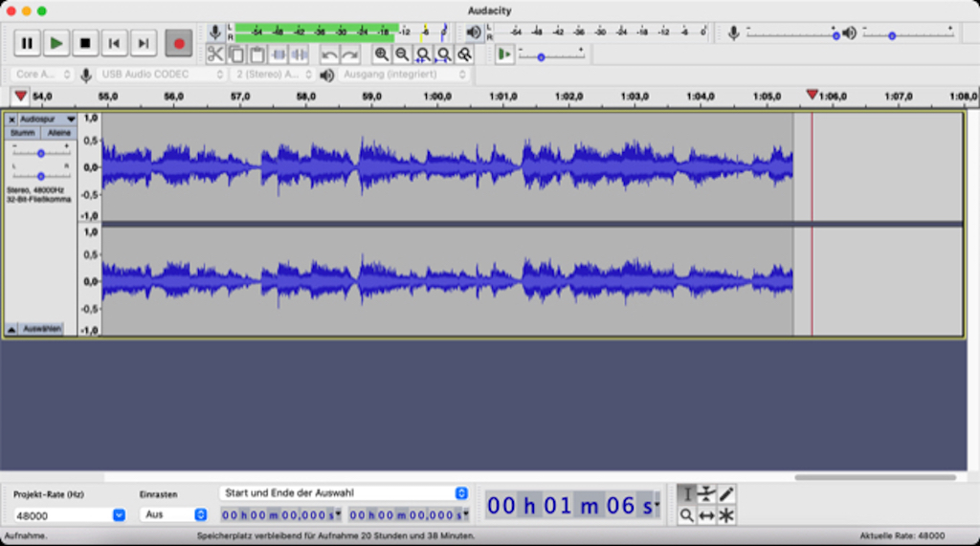Screen dimensions: 980x546
Task: Zoom out of the waveform
Action: point(402,55)
